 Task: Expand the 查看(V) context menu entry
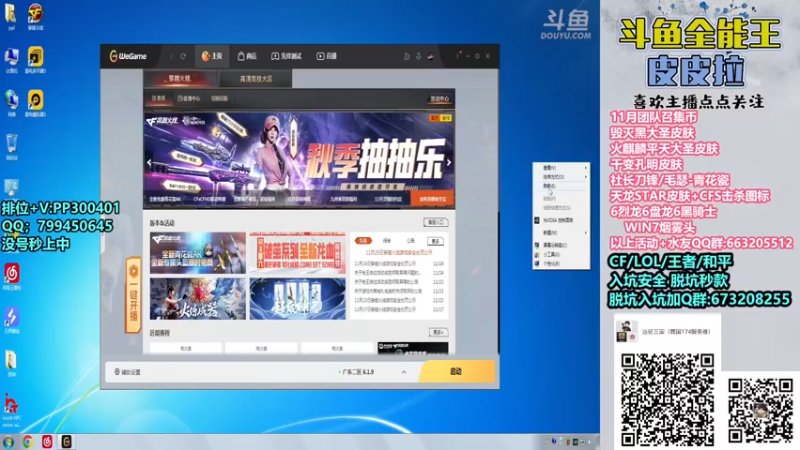tap(561, 167)
